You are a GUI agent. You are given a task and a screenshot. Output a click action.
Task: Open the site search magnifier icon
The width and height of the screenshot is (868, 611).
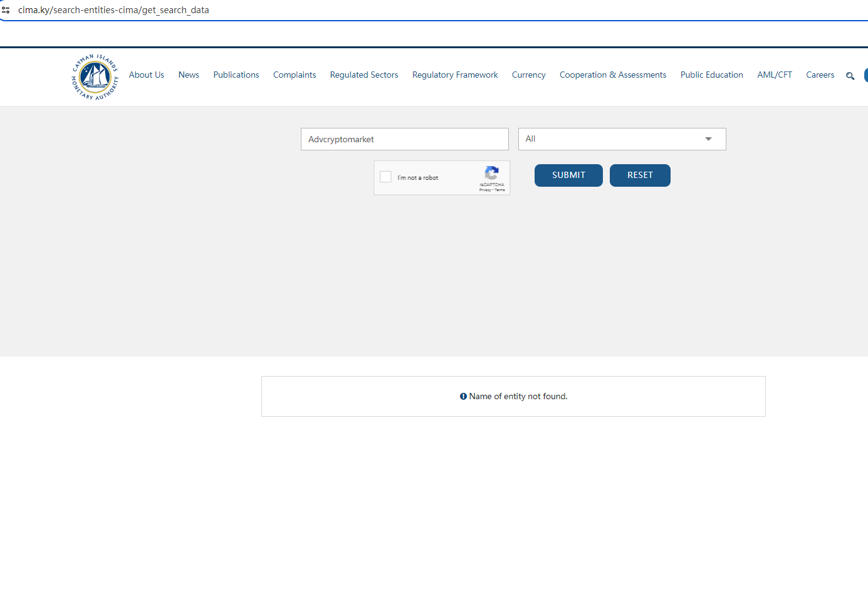pyautogui.click(x=850, y=76)
